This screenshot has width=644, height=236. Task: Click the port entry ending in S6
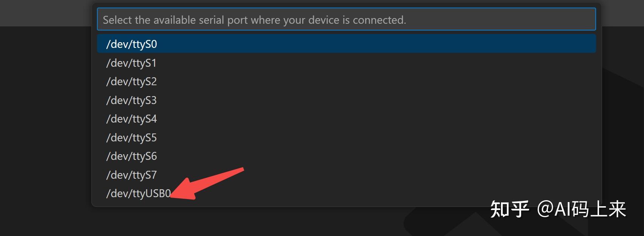(132, 156)
